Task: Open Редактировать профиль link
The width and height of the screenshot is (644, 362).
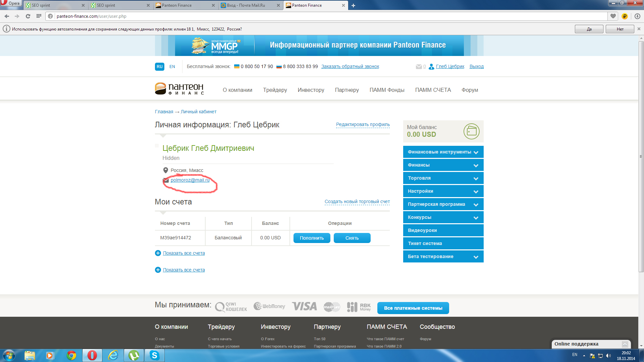Action: coord(363,124)
